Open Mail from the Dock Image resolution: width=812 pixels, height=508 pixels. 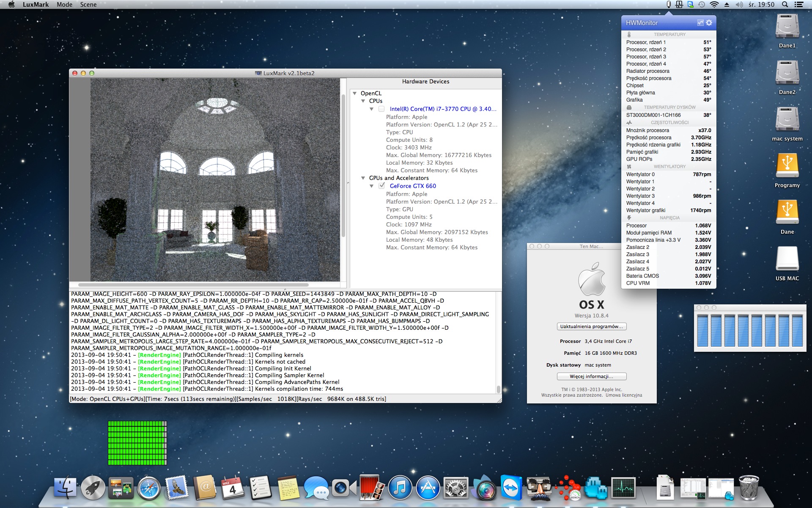[x=177, y=488]
